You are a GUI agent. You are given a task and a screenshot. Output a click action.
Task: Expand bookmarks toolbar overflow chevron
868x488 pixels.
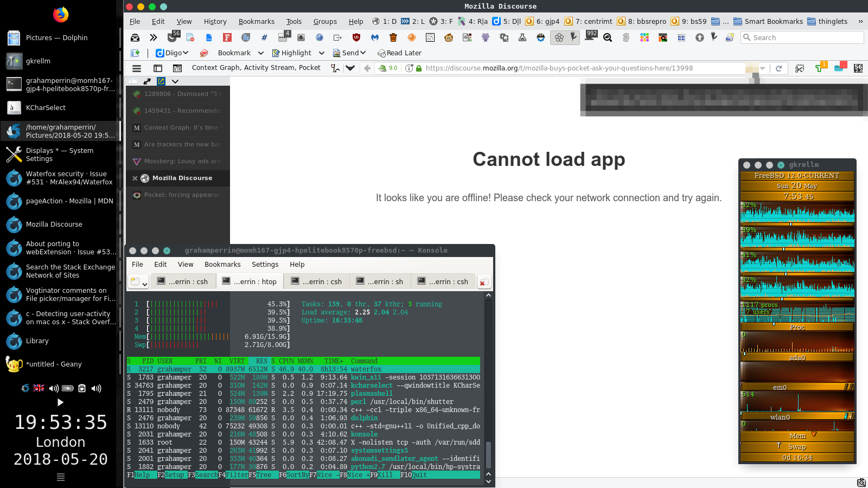tap(860, 22)
